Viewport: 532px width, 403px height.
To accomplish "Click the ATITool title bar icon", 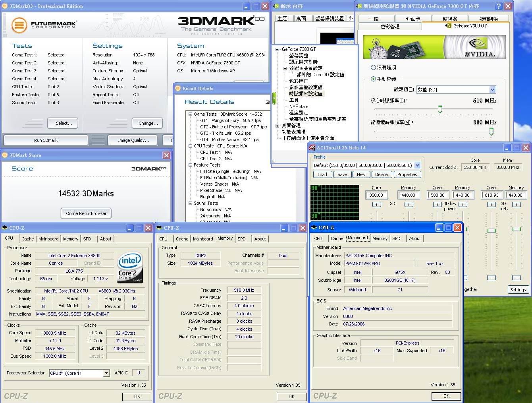I will [x=312, y=148].
